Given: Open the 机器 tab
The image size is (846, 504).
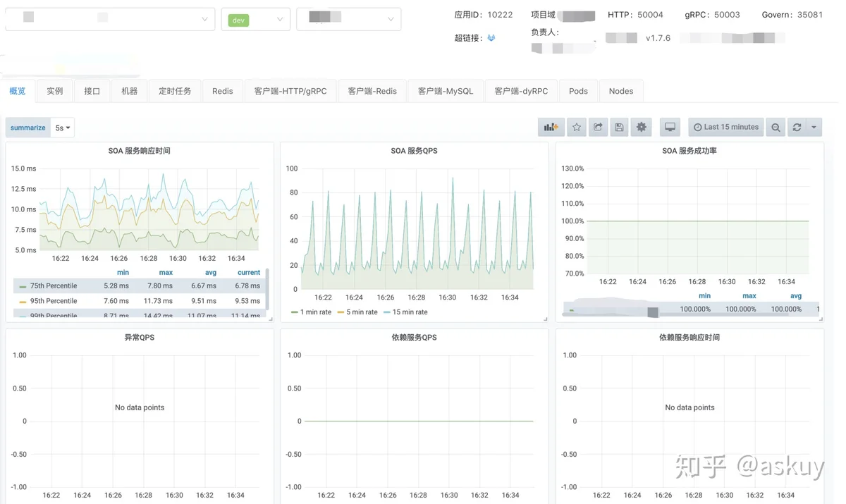Looking at the screenshot, I should 130,91.
